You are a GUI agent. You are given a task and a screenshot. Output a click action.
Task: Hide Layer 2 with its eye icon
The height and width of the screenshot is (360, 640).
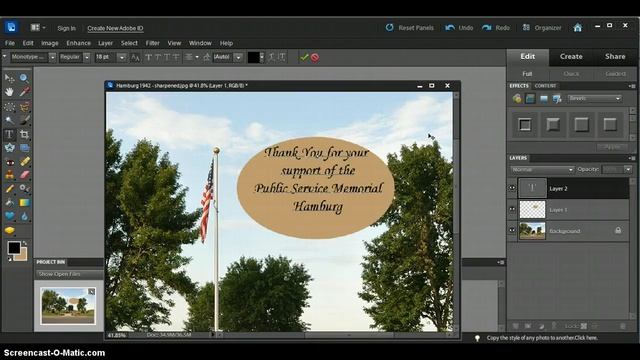click(512, 188)
